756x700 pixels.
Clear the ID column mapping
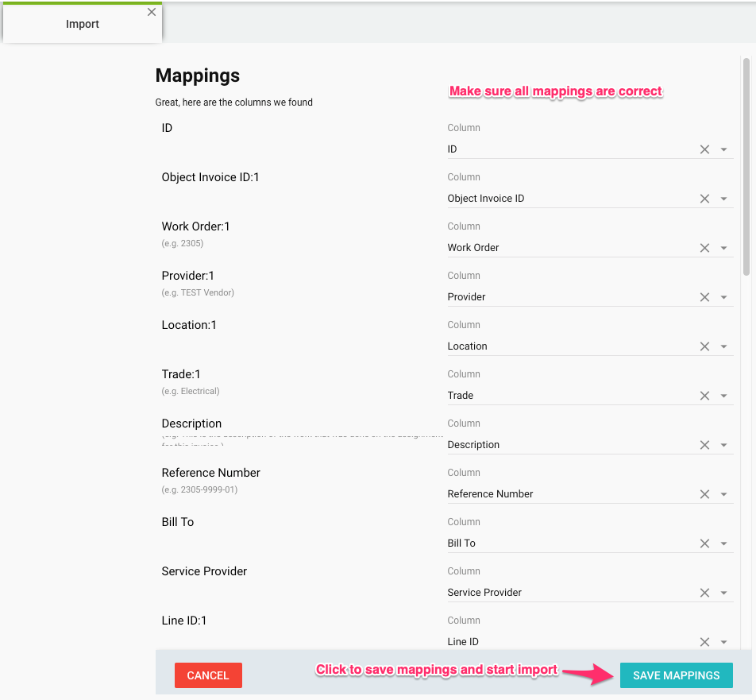[704, 149]
